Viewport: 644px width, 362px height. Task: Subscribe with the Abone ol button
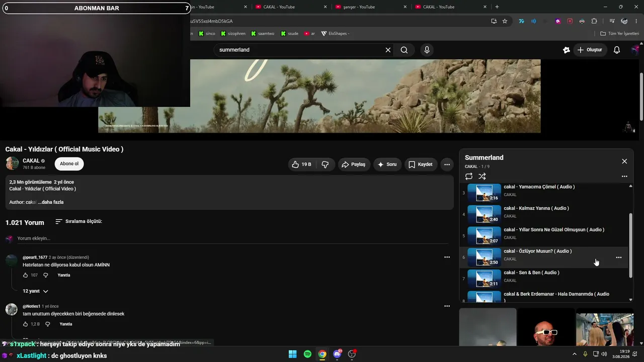click(69, 164)
